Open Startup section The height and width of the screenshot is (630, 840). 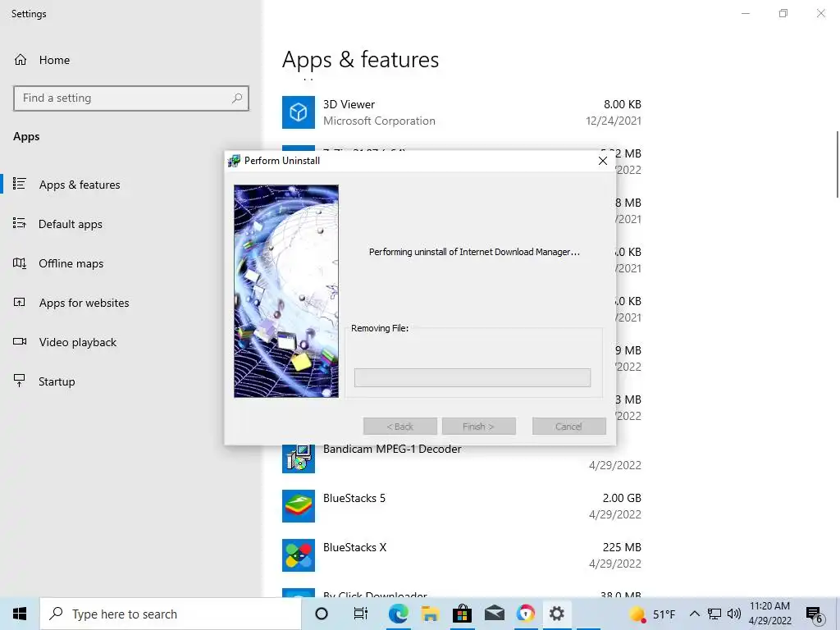point(57,381)
